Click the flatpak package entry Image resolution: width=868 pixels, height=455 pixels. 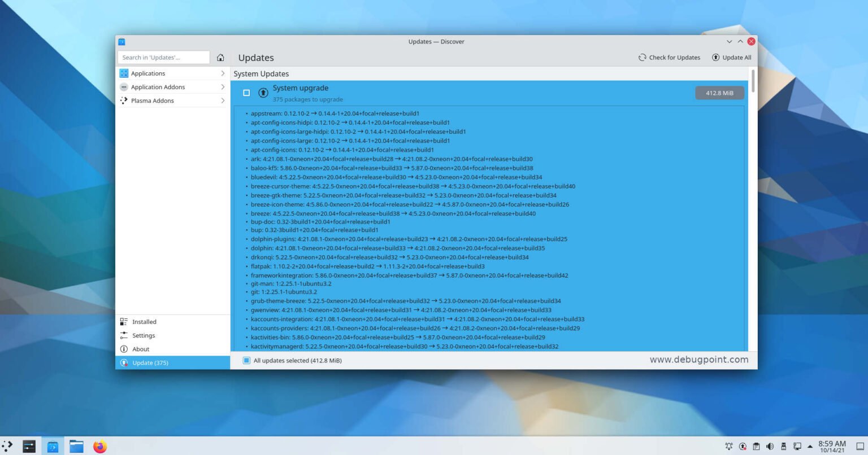pyautogui.click(x=368, y=266)
